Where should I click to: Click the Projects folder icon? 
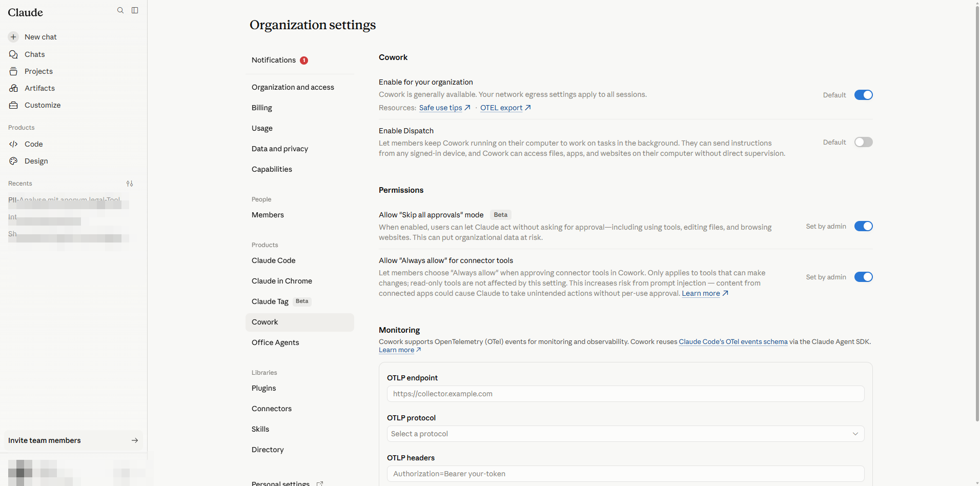13,71
